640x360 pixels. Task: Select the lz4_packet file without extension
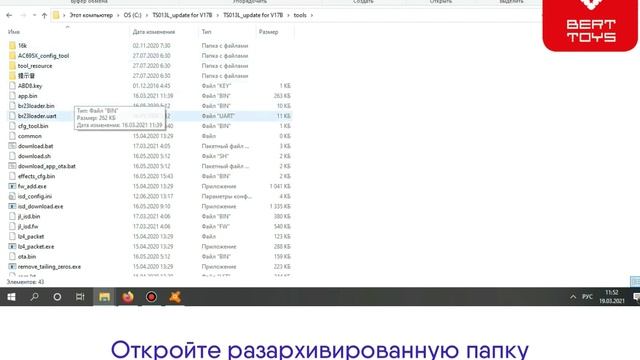click(31, 236)
